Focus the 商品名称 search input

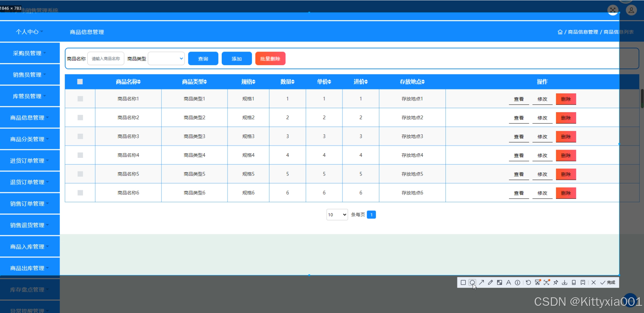coord(106,59)
